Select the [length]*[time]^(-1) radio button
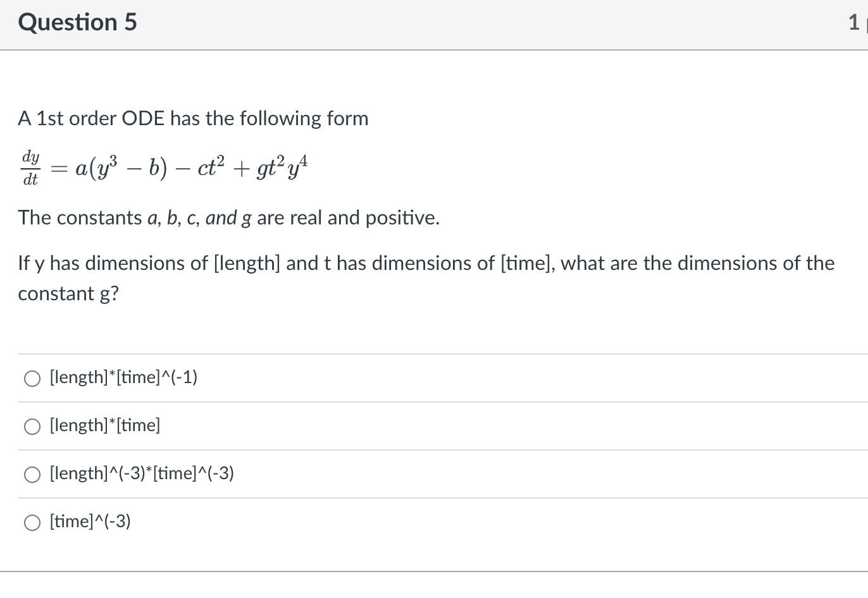868x598 pixels. click(x=32, y=378)
